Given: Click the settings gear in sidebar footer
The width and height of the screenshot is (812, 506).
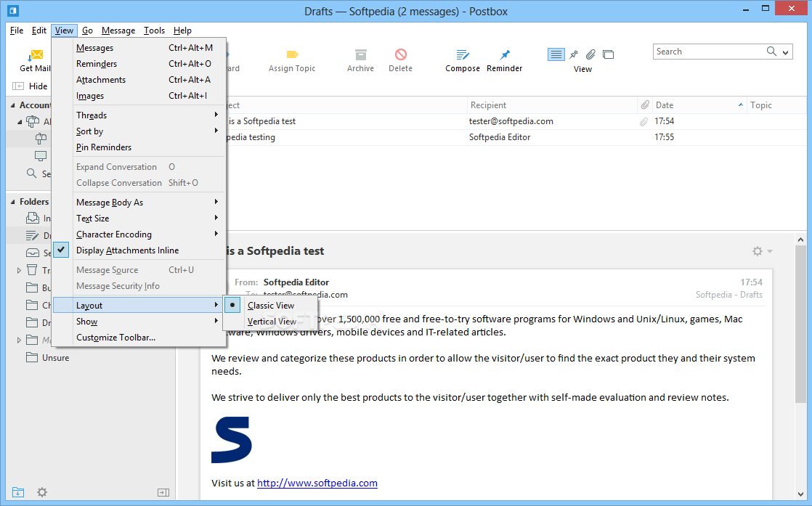Looking at the screenshot, I should pos(42,492).
